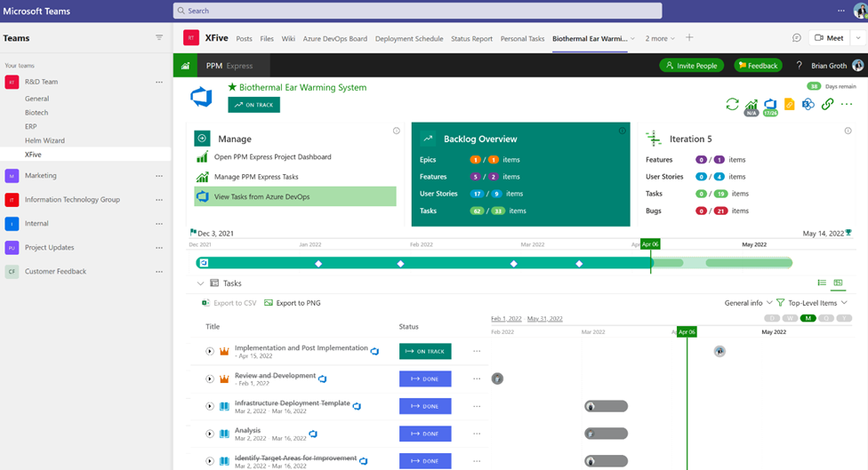The image size is (868, 470).
Task: Click the large Azure DevOps project logo
Action: tap(201, 98)
